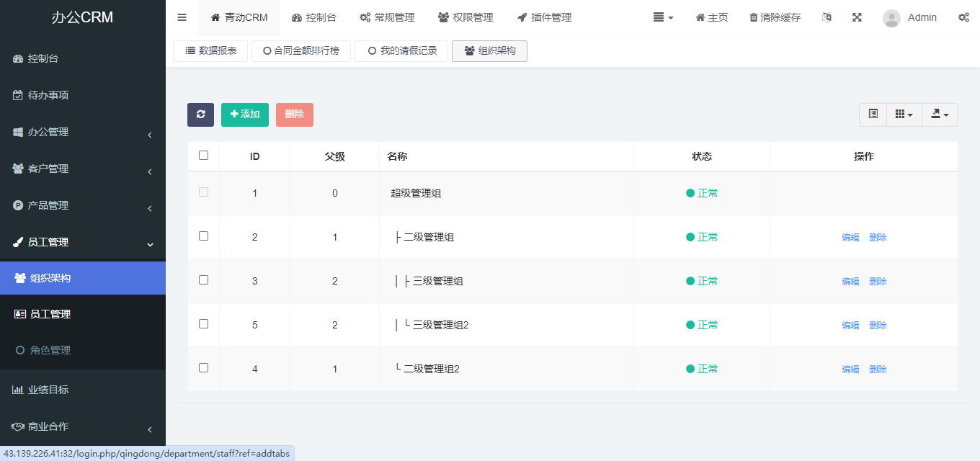Open the settings gears icon at top right
980x461 pixels.
click(x=963, y=17)
